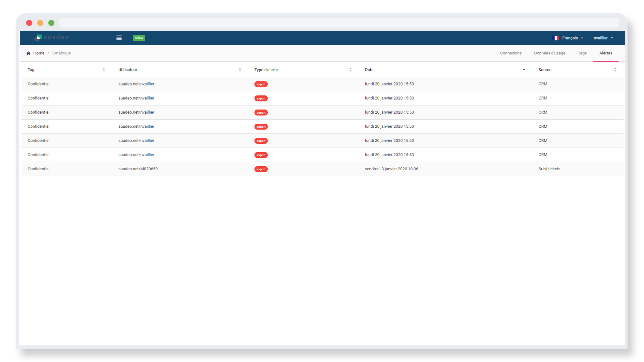Click the Suivi tickets source cell

click(x=549, y=169)
